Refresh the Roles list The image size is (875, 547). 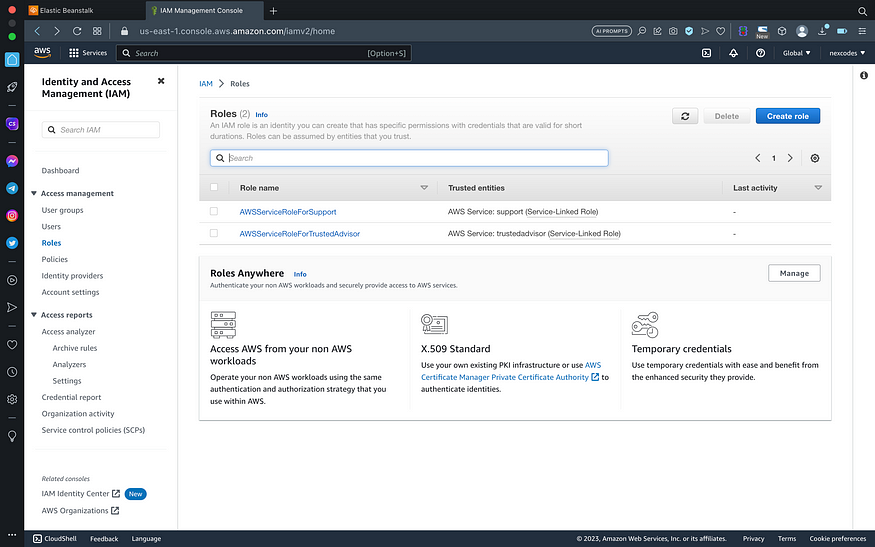tap(685, 116)
